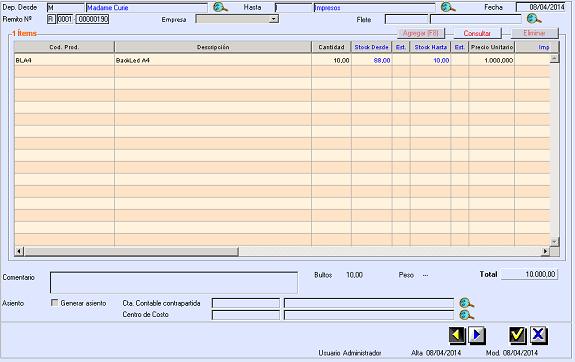The height and width of the screenshot is (362, 575).
Task: Click the grid's horizontal scrollbar thumb
Action: tap(131, 251)
